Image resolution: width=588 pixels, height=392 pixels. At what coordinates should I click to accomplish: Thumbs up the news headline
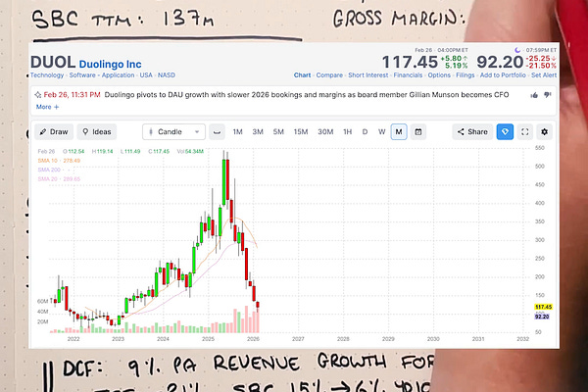534,95
